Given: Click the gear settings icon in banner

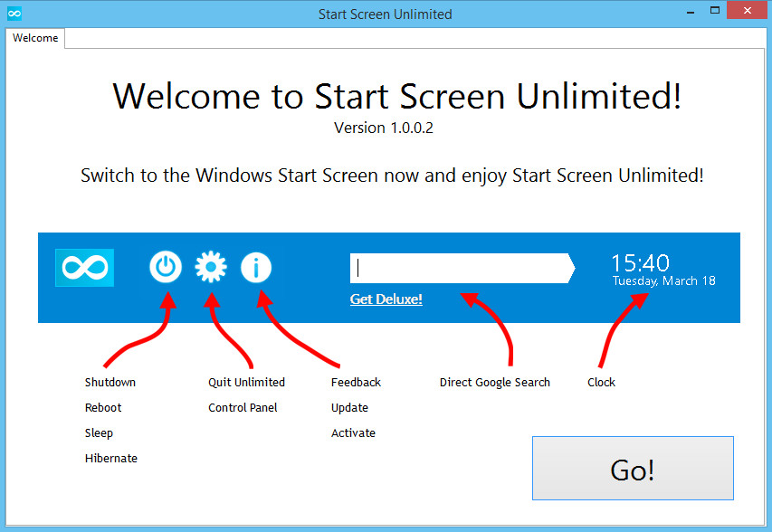Looking at the screenshot, I should coord(211,267).
